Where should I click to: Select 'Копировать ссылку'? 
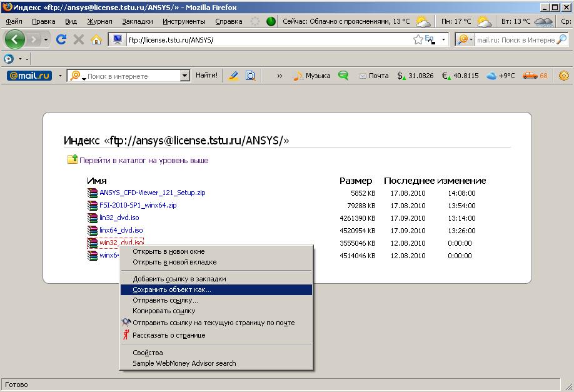(216, 311)
